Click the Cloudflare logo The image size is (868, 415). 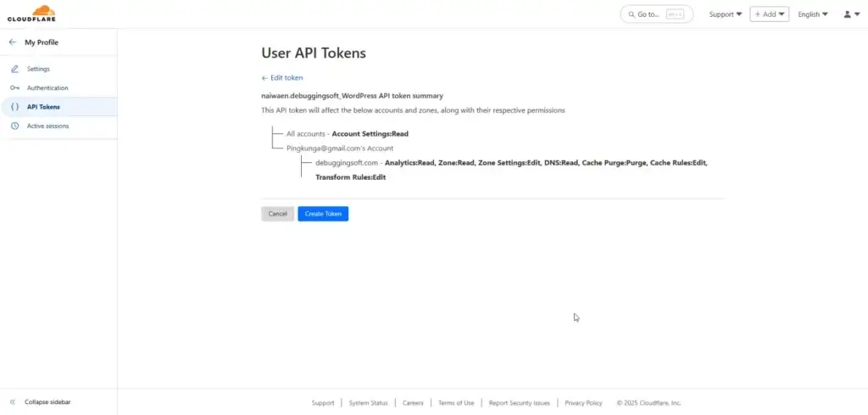(31, 14)
